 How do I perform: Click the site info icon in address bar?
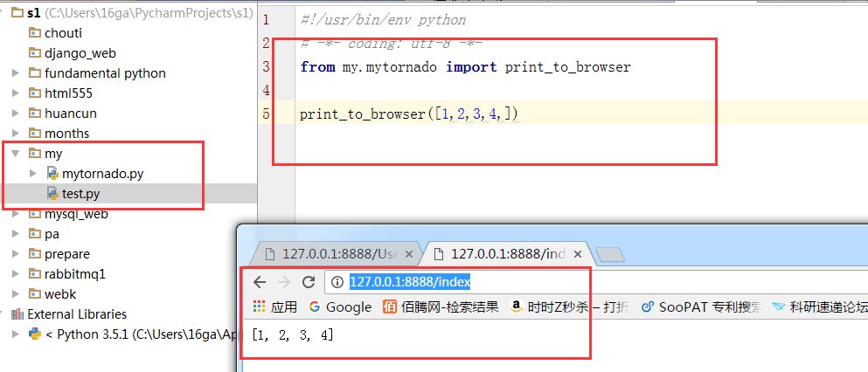pyautogui.click(x=337, y=282)
